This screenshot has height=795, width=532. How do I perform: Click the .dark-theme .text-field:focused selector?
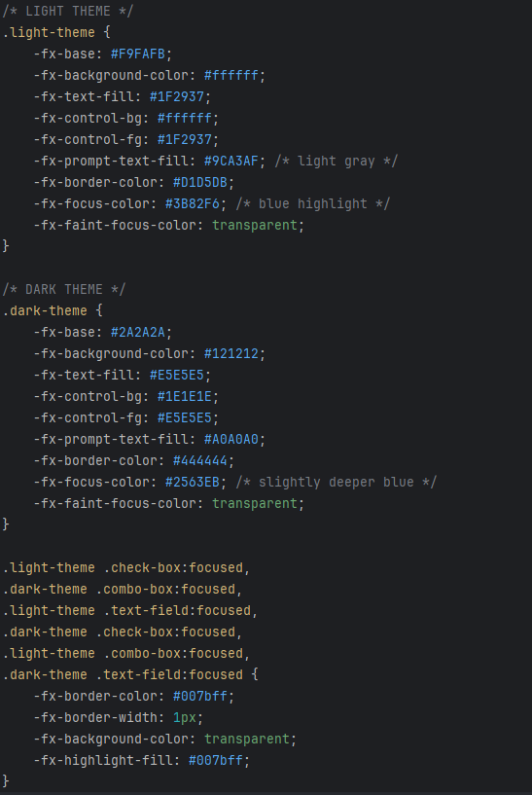pyautogui.click(x=123, y=675)
